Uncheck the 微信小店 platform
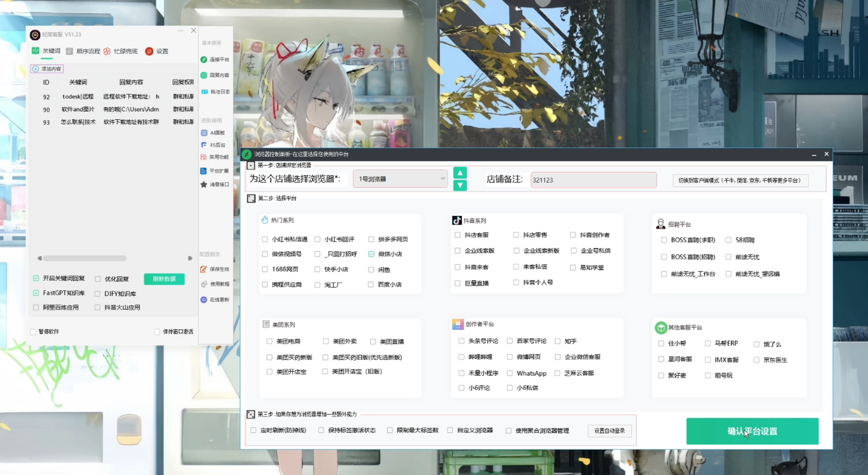868x475 pixels. 371,254
